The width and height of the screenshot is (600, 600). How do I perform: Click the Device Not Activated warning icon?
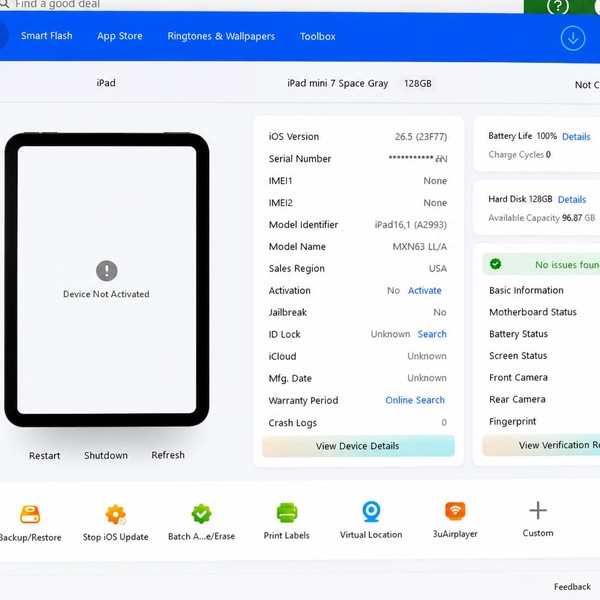point(106,271)
